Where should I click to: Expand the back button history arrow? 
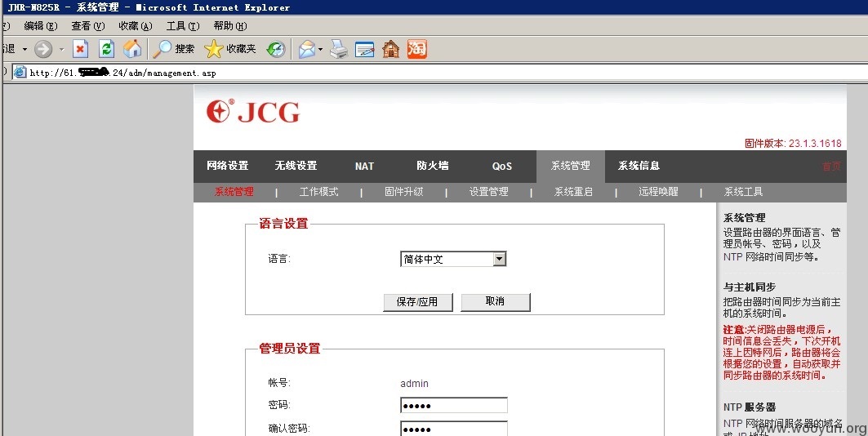point(24,49)
